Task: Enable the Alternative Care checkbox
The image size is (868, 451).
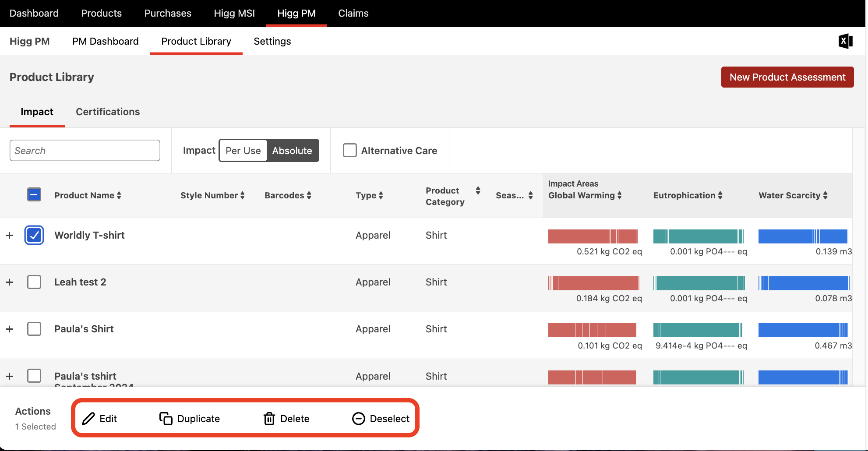Action: [350, 150]
